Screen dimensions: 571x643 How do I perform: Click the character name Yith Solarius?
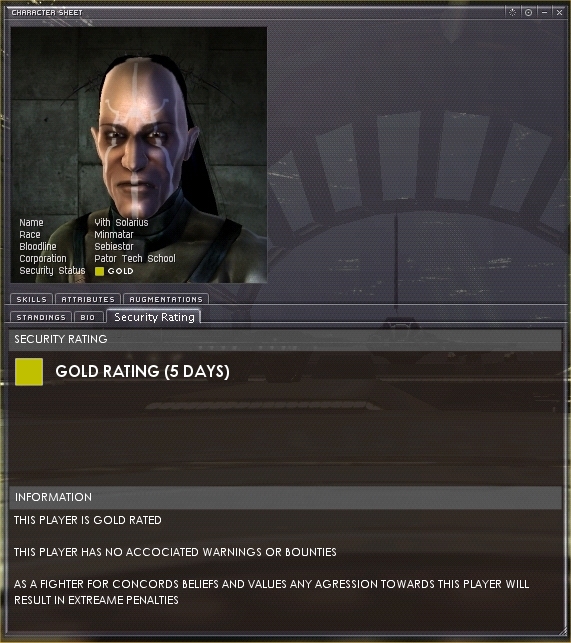click(x=121, y=222)
